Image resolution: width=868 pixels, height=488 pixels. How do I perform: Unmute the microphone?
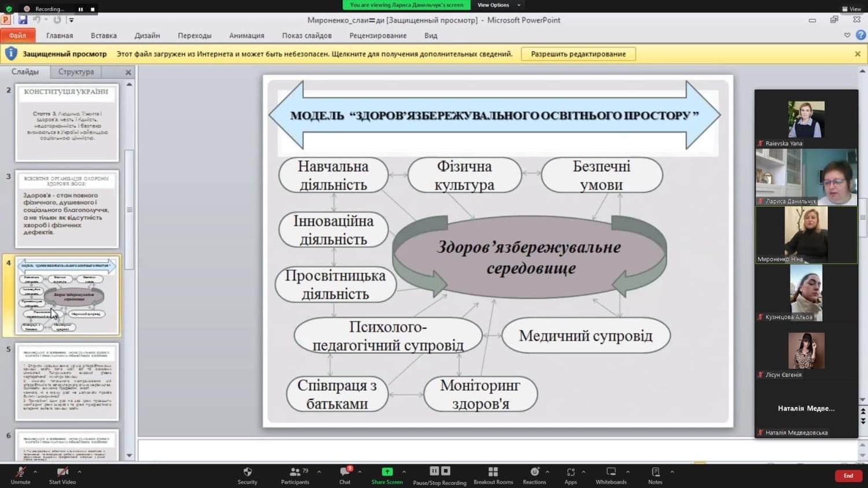pos(20,472)
